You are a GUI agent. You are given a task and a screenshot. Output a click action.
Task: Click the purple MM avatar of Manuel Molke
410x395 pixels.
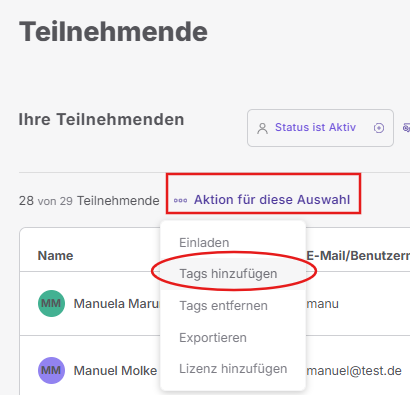click(x=51, y=370)
